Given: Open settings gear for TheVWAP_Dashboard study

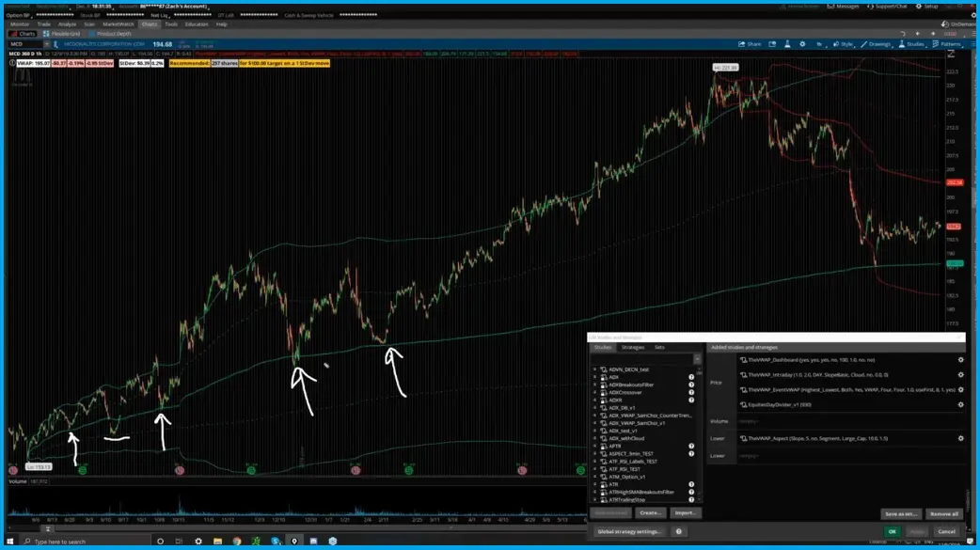Looking at the screenshot, I should click(x=959, y=360).
